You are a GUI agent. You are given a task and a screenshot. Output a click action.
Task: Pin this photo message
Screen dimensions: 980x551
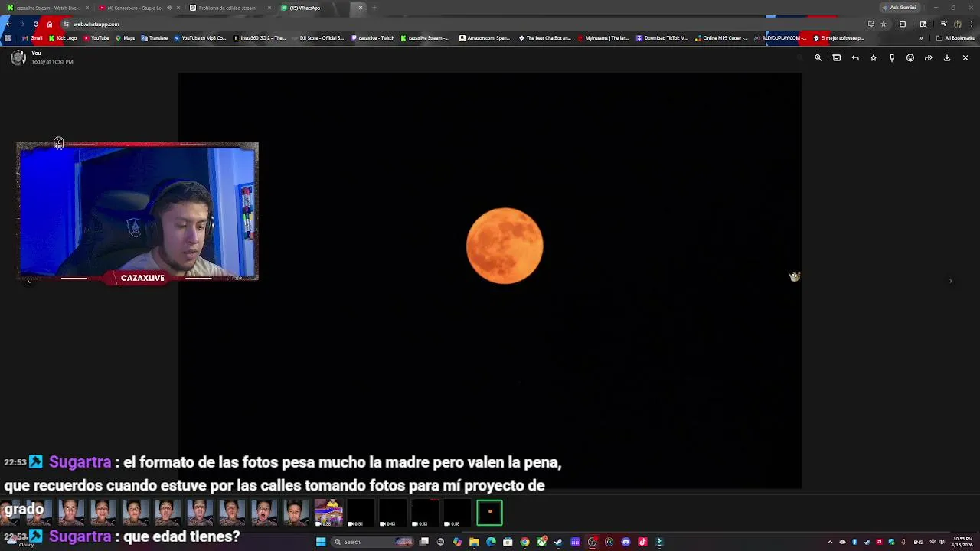click(892, 58)
